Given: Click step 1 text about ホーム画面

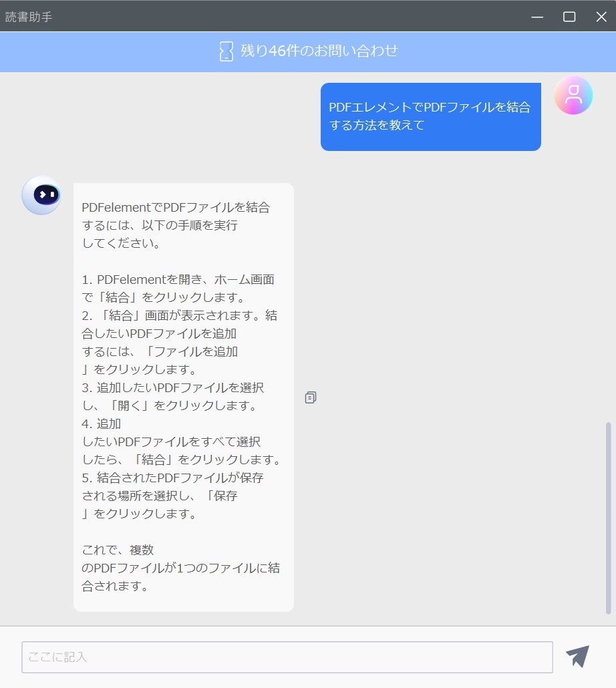Looking at the screenshot, I should coord(178,289).
